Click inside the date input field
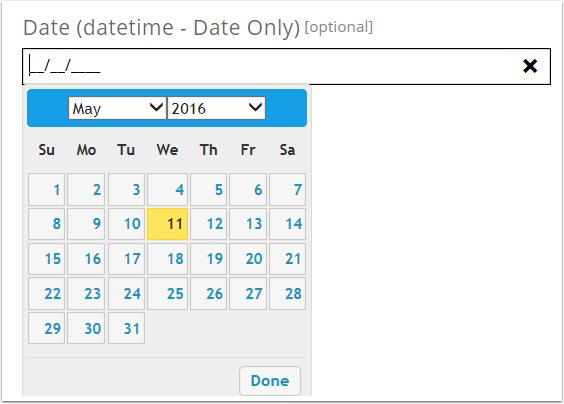 (286, 67)
